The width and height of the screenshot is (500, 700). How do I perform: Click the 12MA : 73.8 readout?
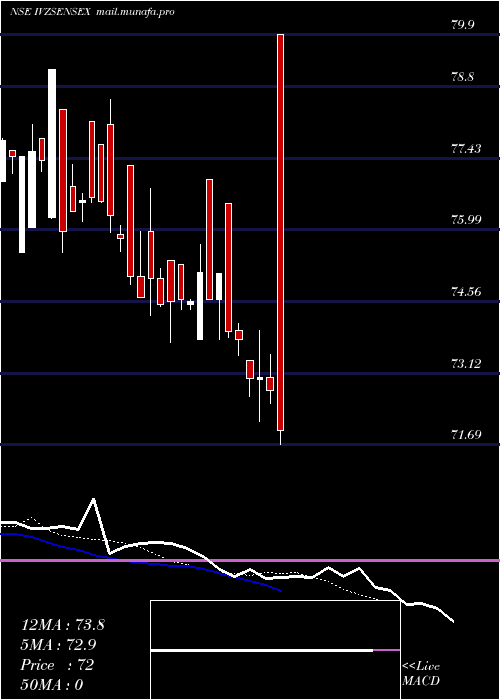pos(62,625)
